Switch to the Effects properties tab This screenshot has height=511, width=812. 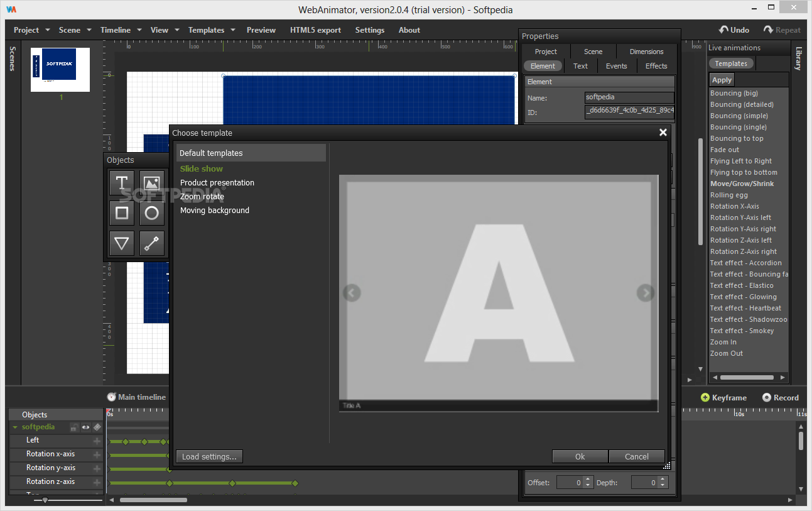point(656,66)
